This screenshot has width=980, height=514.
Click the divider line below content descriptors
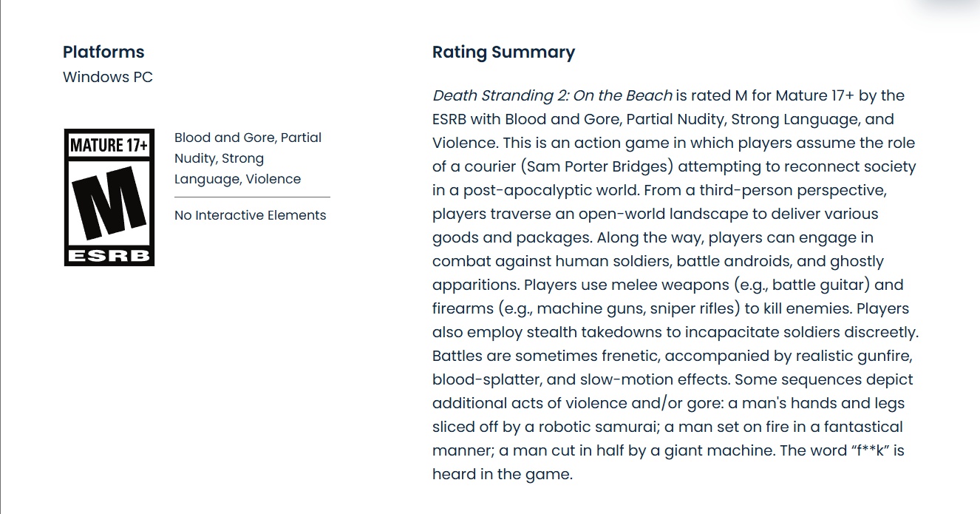(x=252, y=197)
